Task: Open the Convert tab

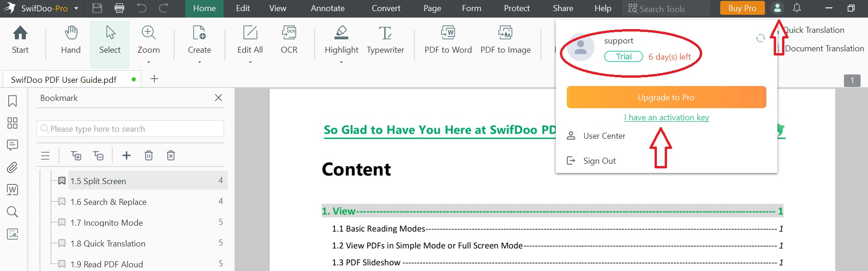Action: 386,8
